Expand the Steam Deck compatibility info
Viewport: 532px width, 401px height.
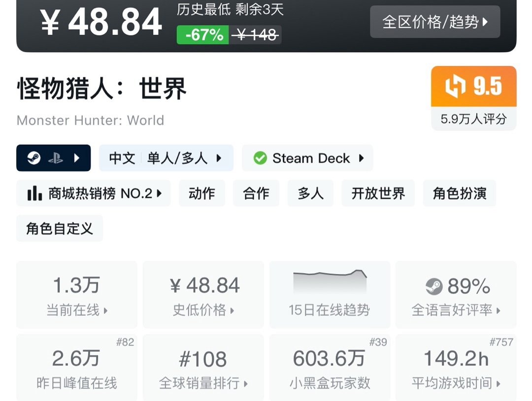click(307, 158)
